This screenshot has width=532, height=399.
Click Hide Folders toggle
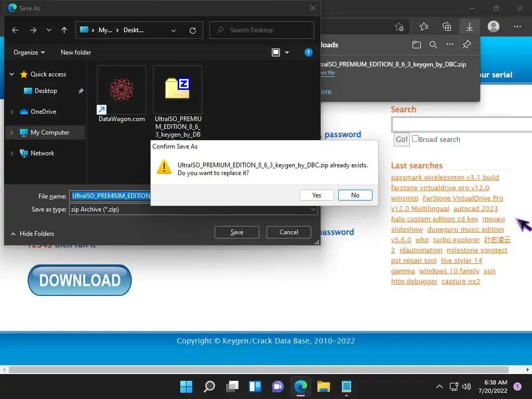[x=33, y=233]
